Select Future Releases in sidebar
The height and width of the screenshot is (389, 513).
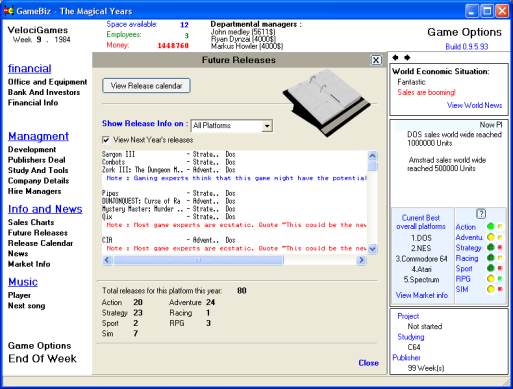tap(38, 233)
